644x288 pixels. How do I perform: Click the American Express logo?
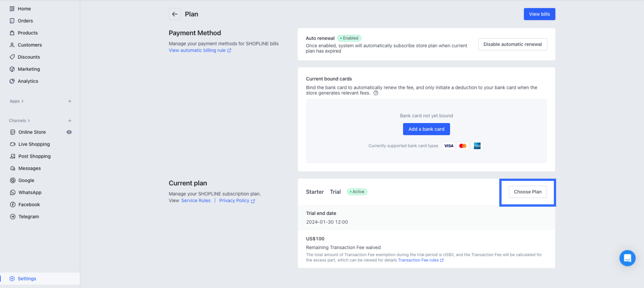pyautogui.click(x=477, y=146)
